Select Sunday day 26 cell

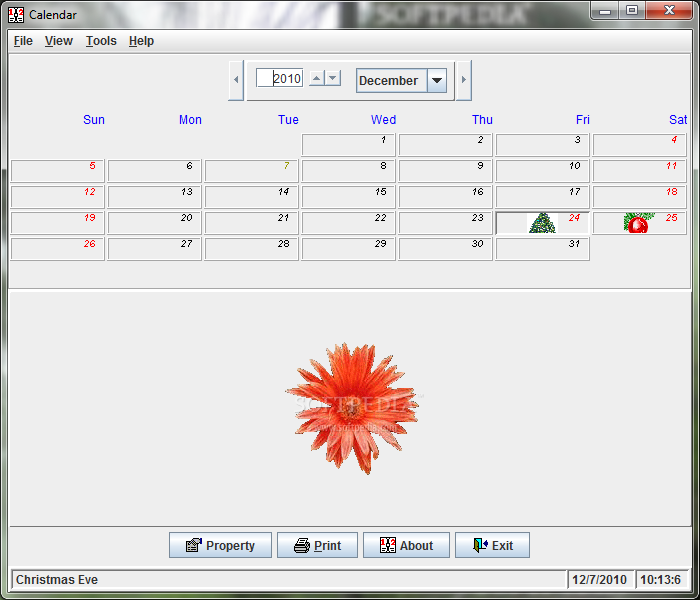click(x=58, y=249)
